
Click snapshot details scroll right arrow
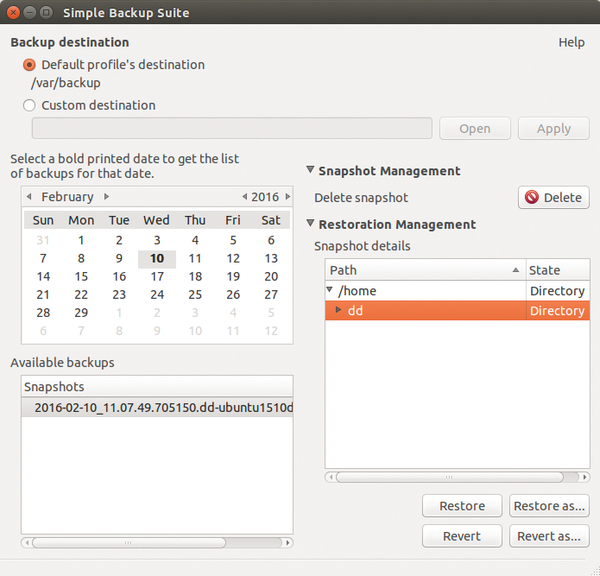[584, 477]
